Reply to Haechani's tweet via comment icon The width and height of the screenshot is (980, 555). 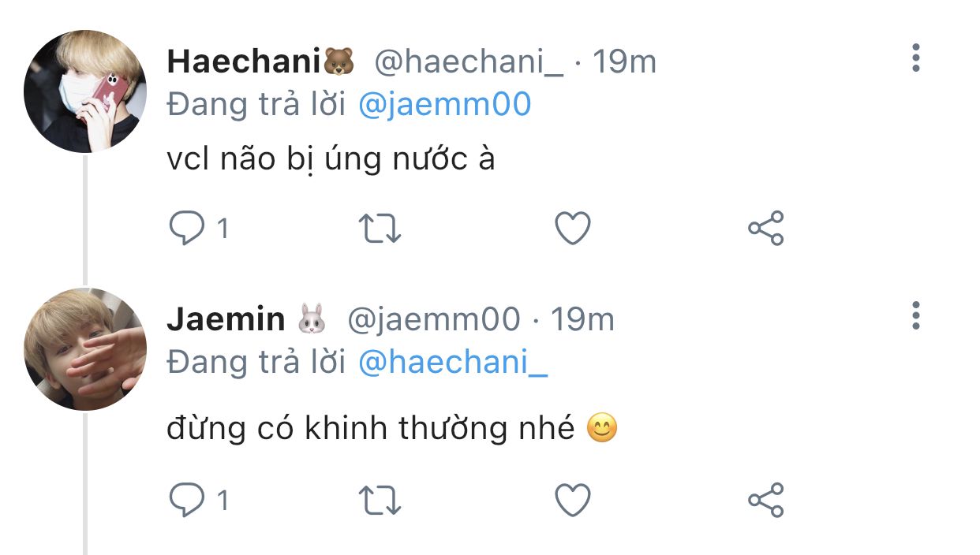pyautogui.click(x=187, y=229)
